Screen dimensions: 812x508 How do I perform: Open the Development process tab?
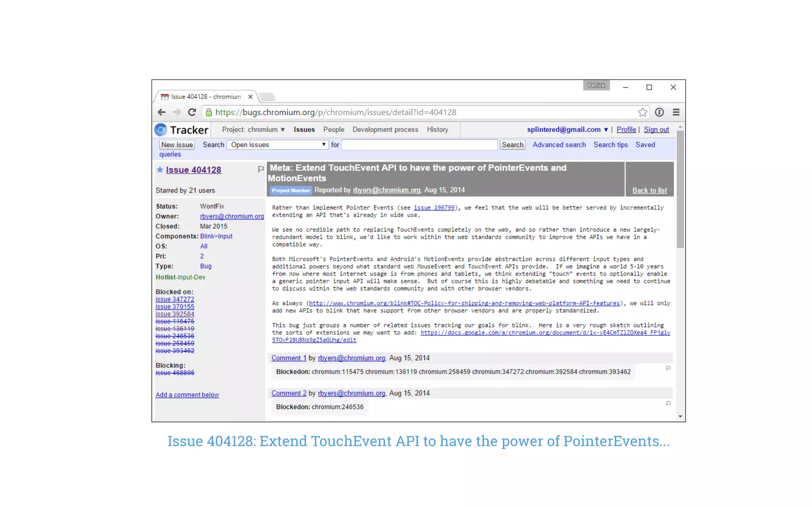coord(385,130)
